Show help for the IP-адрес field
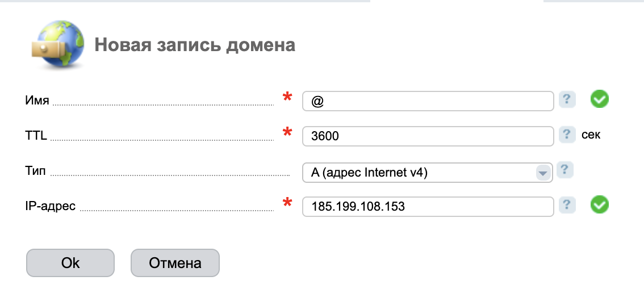Image resolution: width=644 pixels, height=293 pixels. [567, 205]
